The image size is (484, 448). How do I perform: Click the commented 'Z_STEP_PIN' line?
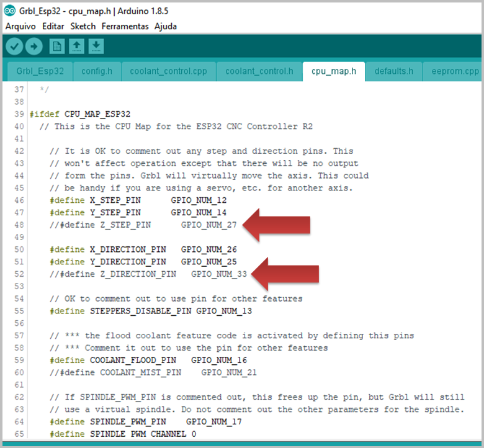click(143, 225)
